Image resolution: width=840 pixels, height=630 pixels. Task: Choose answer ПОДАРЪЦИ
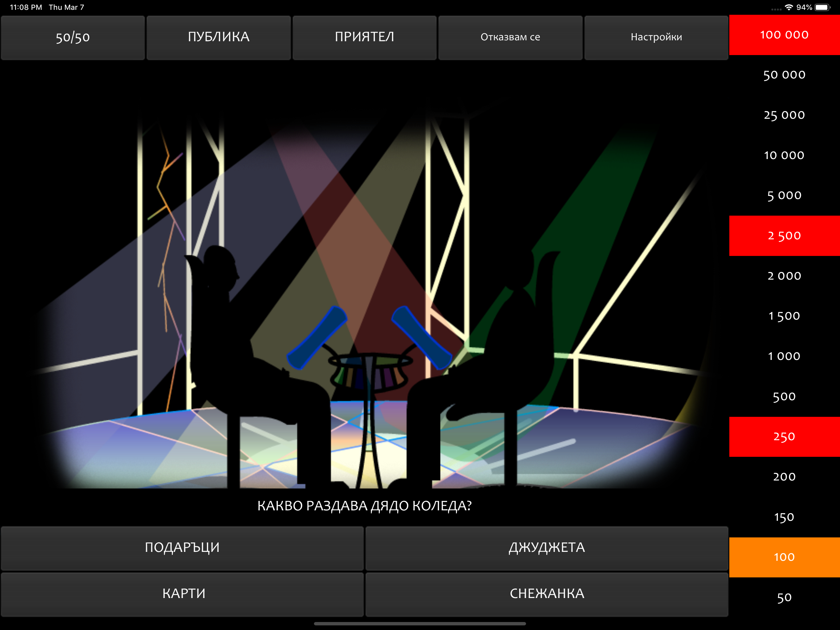182,548
